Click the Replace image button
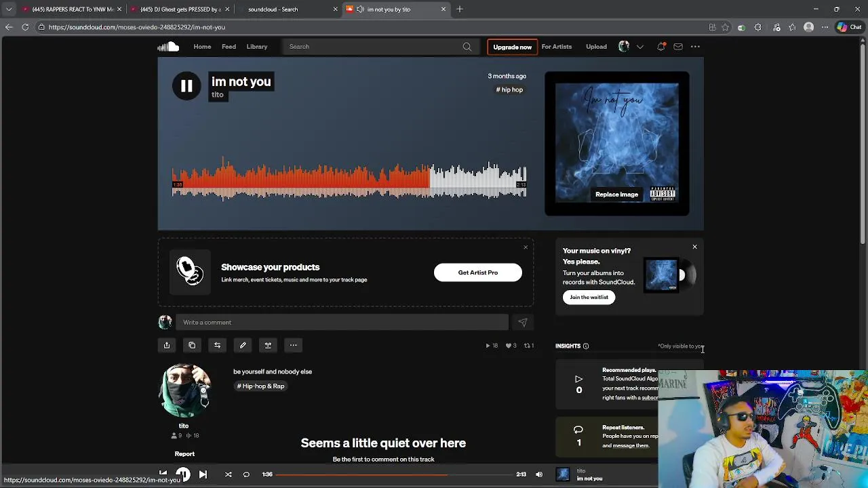Image resolution: width=868 pixels, height=488 pixels. (616, 195)
